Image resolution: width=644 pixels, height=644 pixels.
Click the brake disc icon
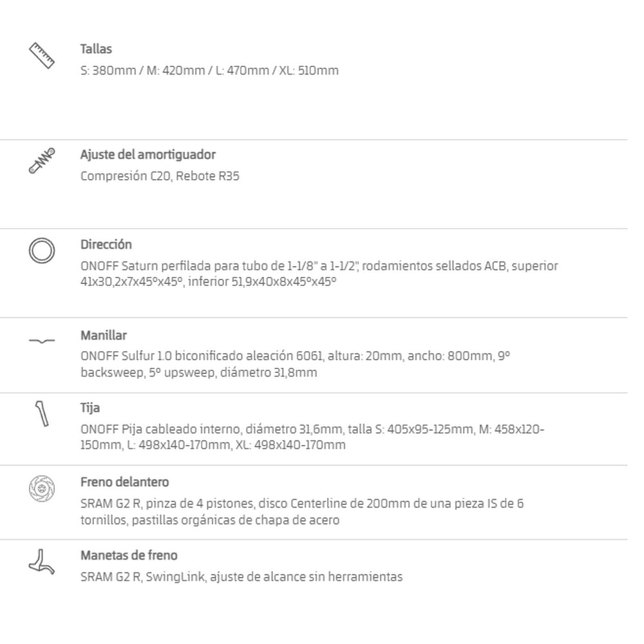click(x=41, y=488)
